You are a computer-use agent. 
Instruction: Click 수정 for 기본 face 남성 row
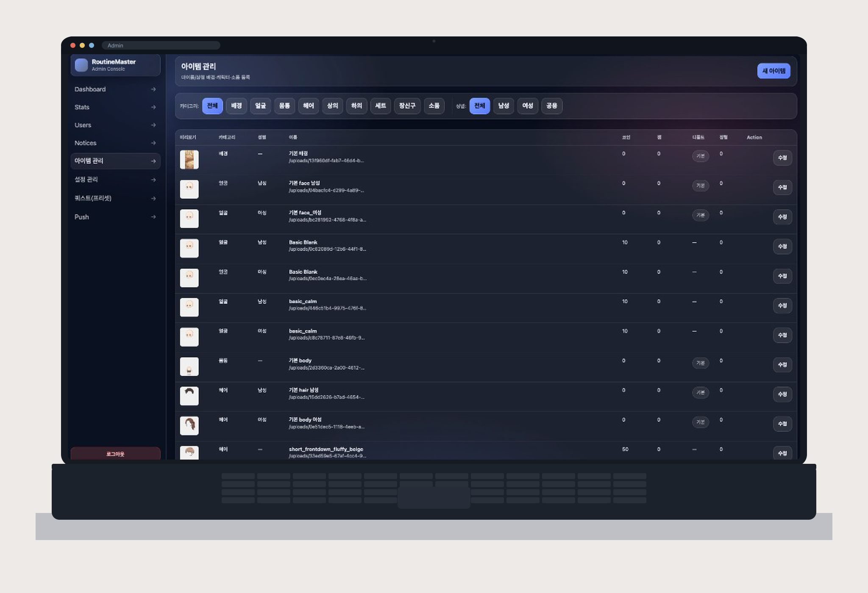pyautogui.click(x=782, y=187)
